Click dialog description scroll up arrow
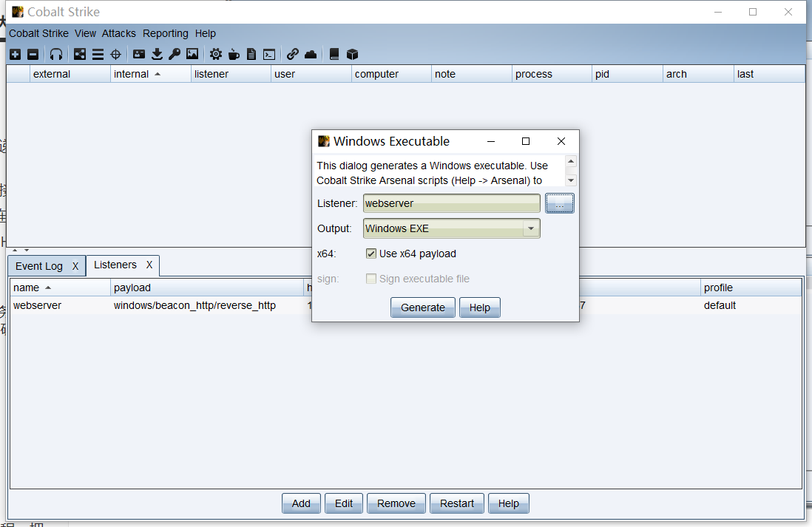812x527 pixels. click(571, 162)
